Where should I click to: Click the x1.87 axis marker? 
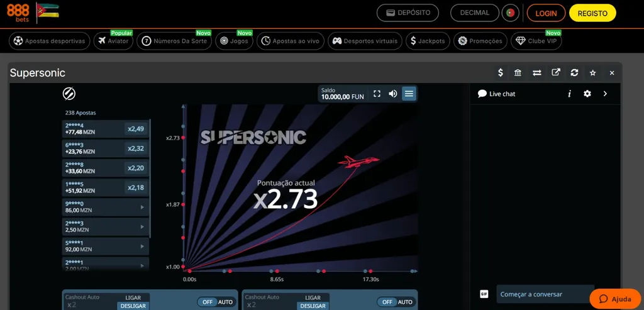tap(173, 204)
